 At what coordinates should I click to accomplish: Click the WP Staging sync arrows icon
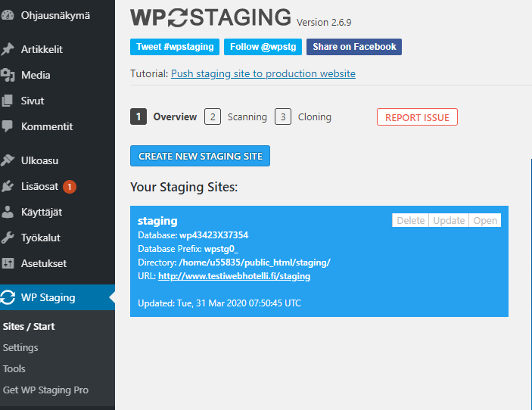pos(8,297)
